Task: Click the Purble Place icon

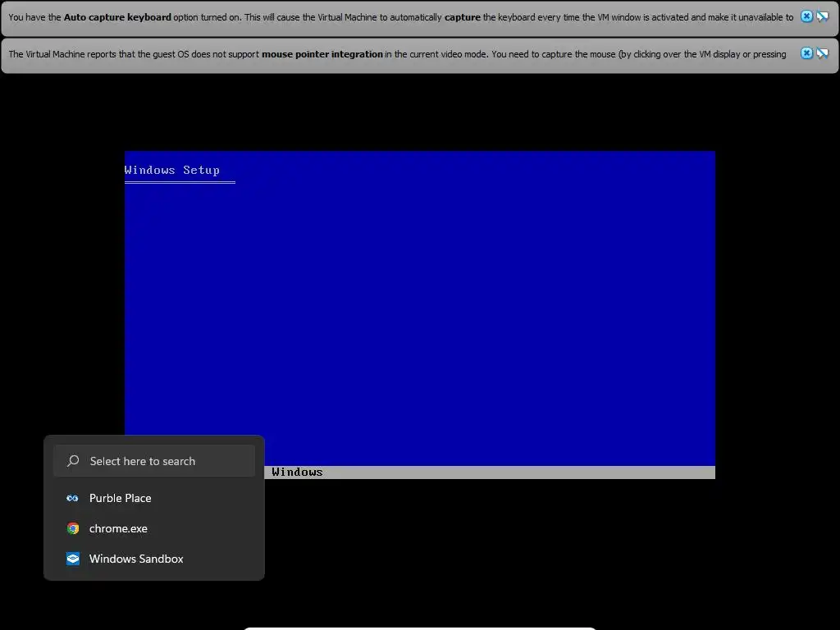Action: (x=73, y=498)
